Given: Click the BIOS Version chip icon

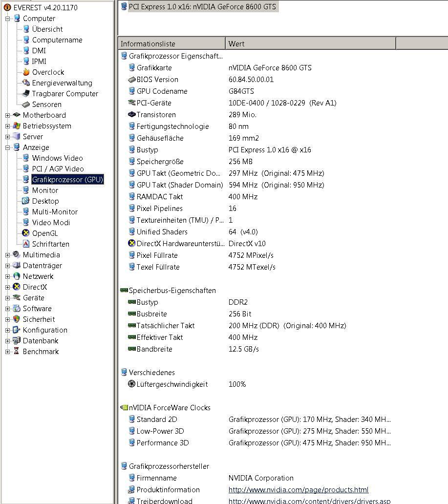Looking at the screenshot, I should (131, 80).
